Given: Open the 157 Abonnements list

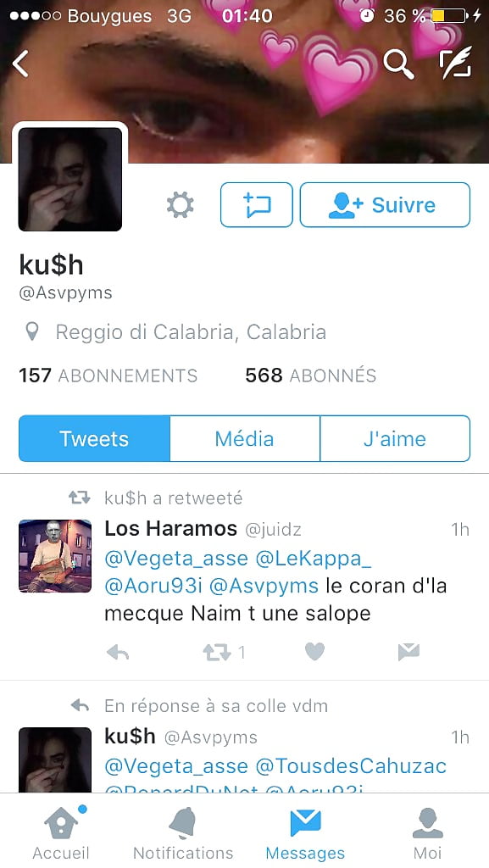Looking at the screenshot, I should [108, 376].
